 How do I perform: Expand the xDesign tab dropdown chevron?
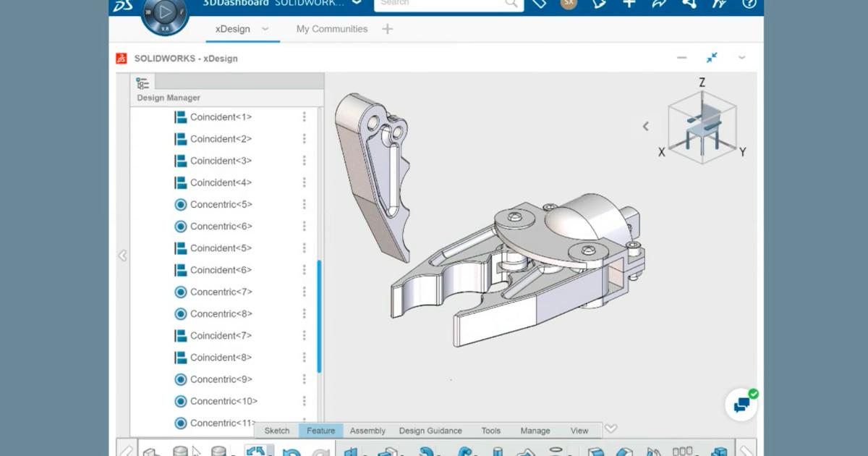[265, 29]
